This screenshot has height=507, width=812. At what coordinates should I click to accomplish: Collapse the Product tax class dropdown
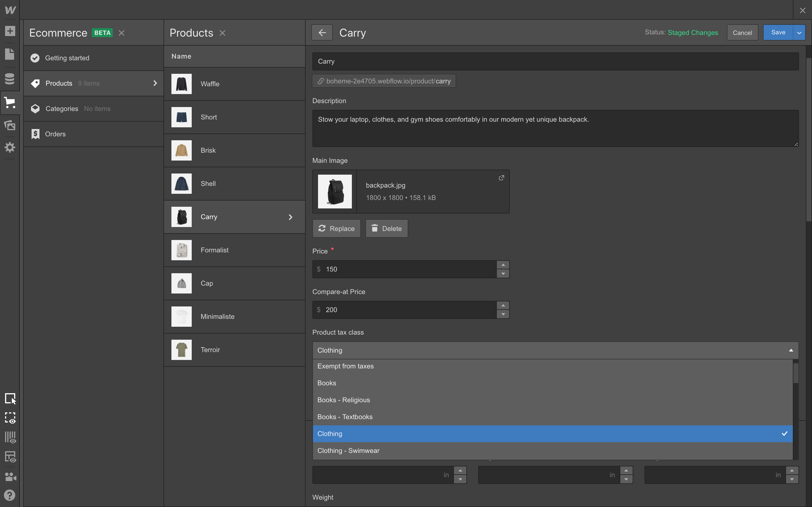coord(791,350)
